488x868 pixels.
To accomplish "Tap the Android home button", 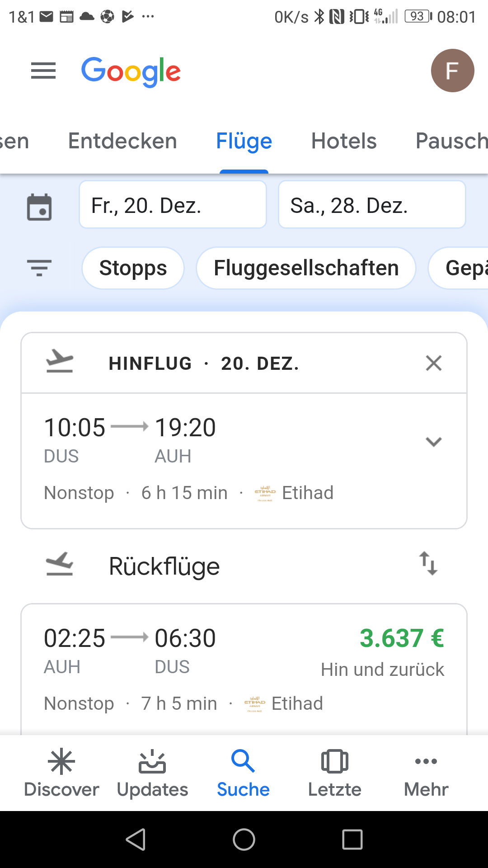I will point(244,840).
